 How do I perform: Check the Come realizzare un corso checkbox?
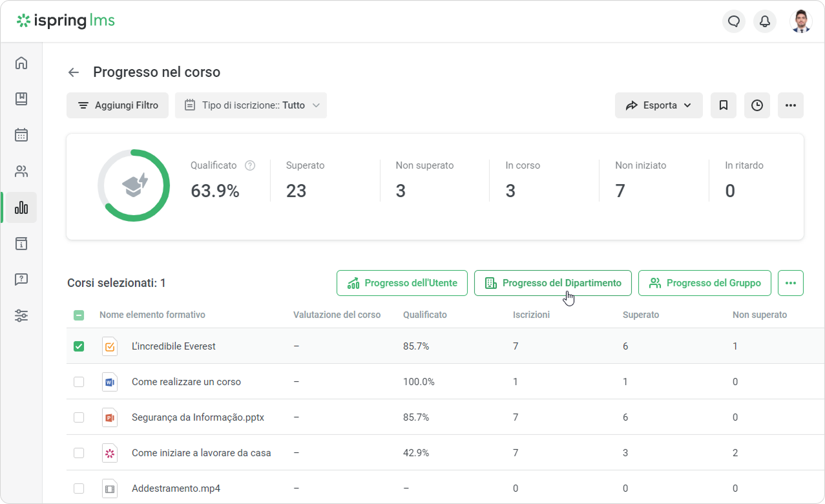[79, 382]
